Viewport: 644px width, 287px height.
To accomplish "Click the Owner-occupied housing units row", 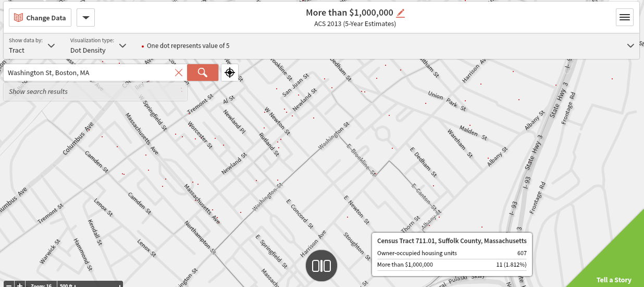I will (x=452, y=253).
